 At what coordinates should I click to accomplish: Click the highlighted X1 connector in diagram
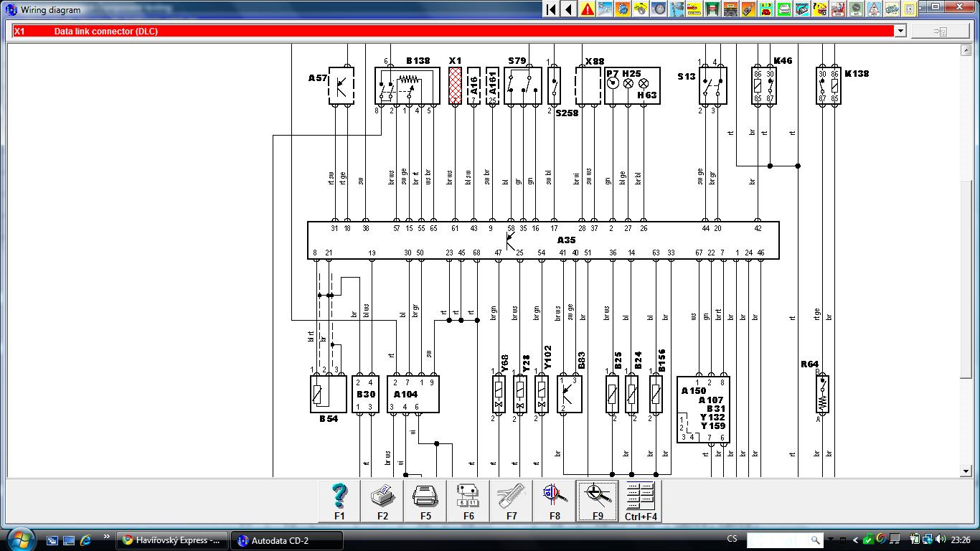click(x=455, y=87)
